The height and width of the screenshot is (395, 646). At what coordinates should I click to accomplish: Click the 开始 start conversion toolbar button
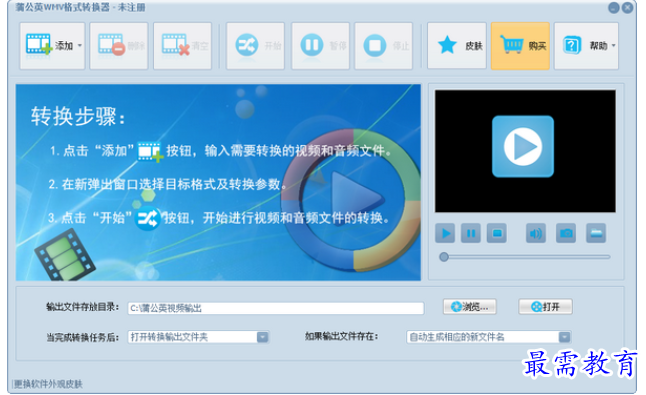click(x=255, y=45)
